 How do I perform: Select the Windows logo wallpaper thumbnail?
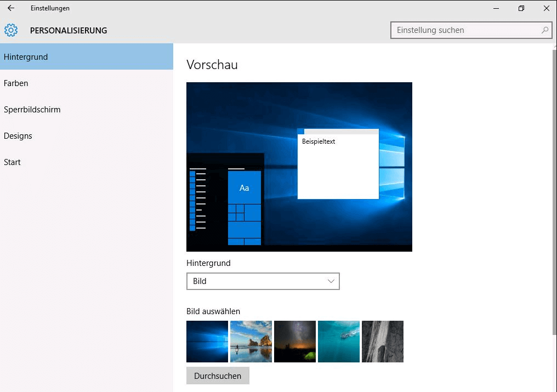pyautogui.click(x=207, y=342)
